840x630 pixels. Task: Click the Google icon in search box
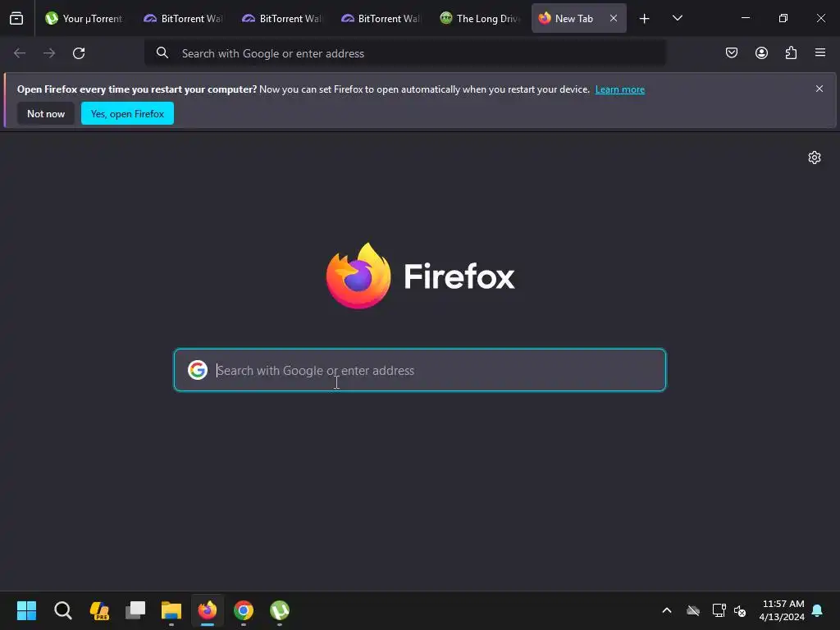click(x=198, y=370)
